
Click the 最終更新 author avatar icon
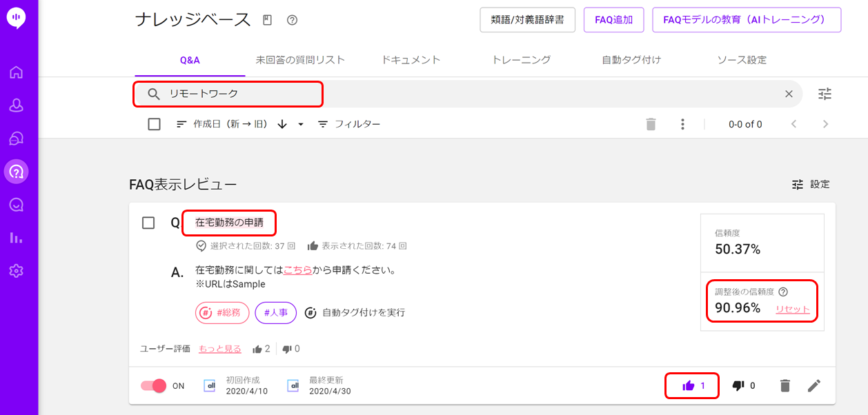[x=293, y=385]
